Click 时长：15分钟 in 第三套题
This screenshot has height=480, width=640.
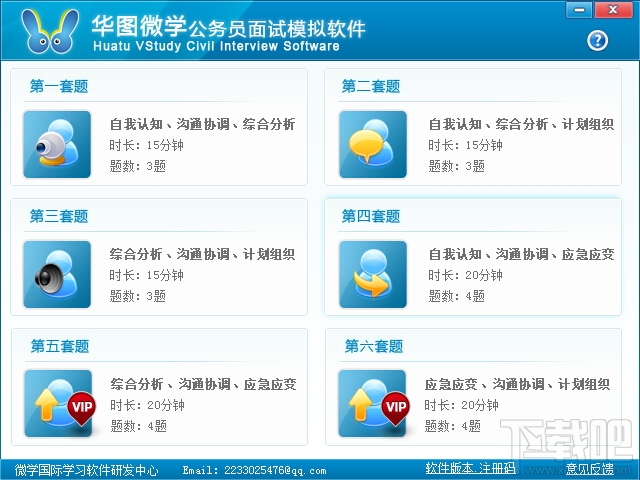pyautogui.click(x=146, y=275)
